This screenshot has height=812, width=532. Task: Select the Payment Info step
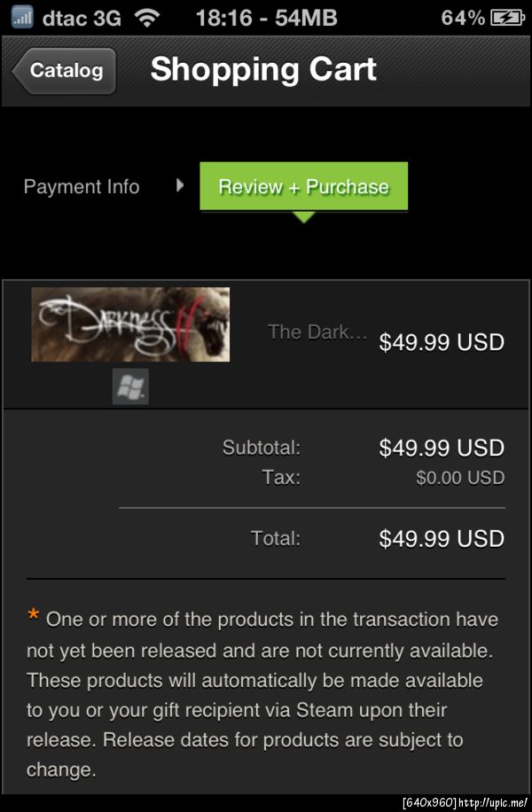pyautogui.click(x=82, y=187)
